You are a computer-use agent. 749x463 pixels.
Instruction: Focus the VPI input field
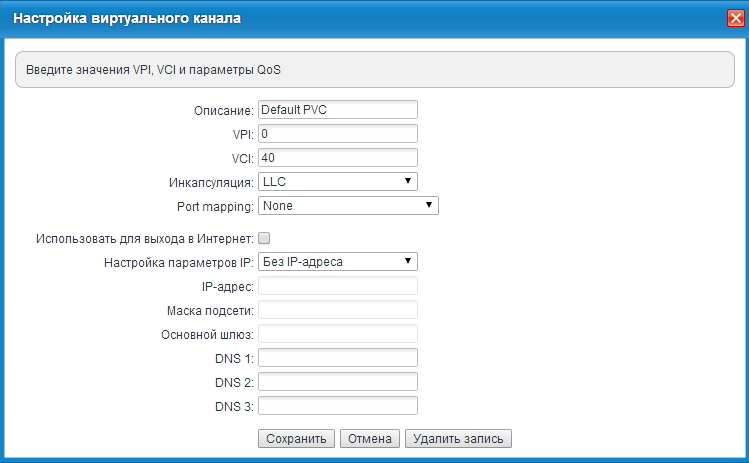coord(337,133)
